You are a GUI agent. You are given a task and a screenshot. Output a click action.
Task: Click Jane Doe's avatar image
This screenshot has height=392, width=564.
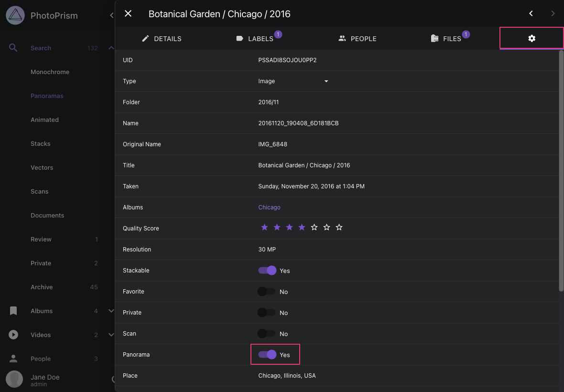point(14,379)
